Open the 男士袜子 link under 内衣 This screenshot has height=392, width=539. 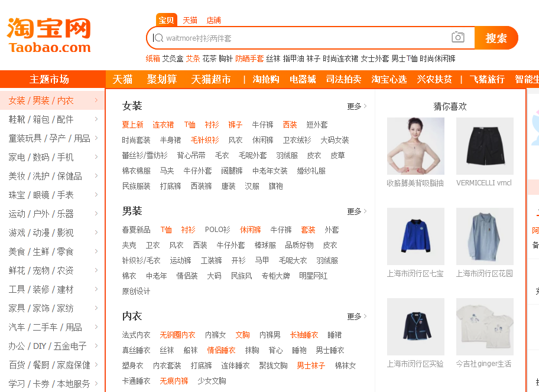[311, 365]
